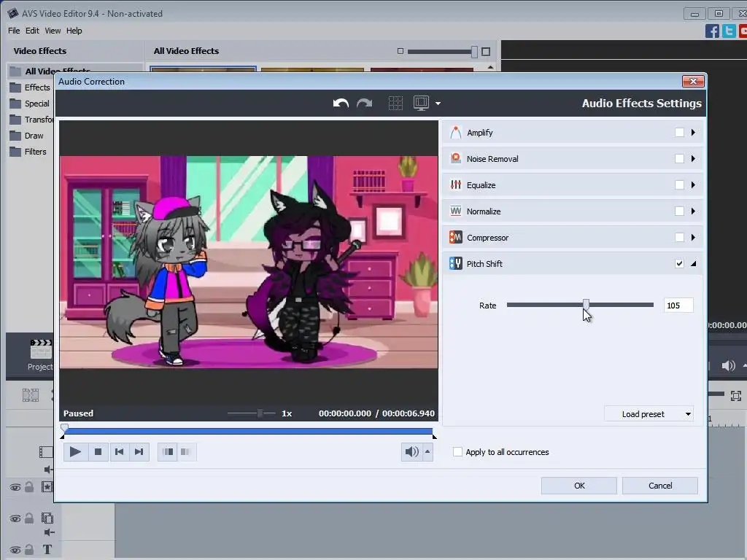This screenshot has height=560, width=747.
Task: Click the Twitter icon in main window
Action: pyautogui.click(x=729, y=31)
